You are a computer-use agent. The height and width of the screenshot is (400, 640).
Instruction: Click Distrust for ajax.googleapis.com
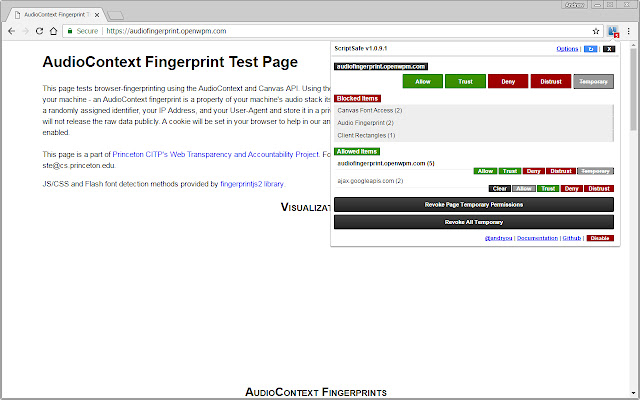[x=599, y=189]
